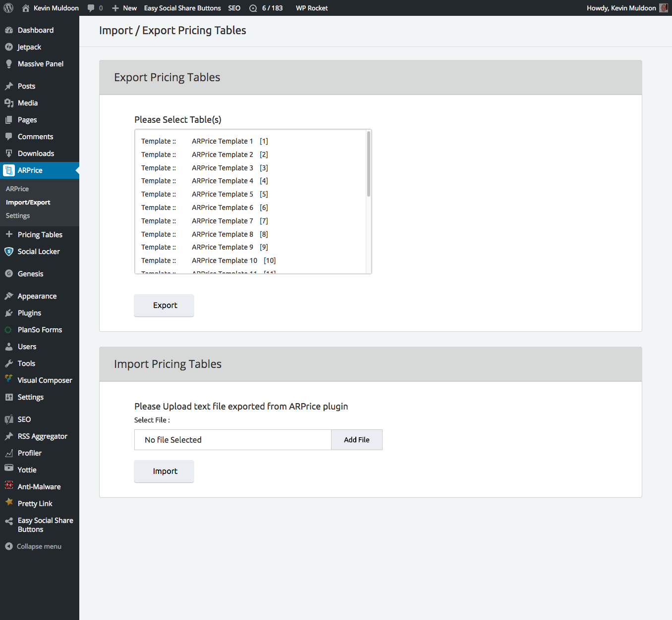672x620 pixels.
Task: Click the Appearance paintbrush icon
Action: (9, 296)
